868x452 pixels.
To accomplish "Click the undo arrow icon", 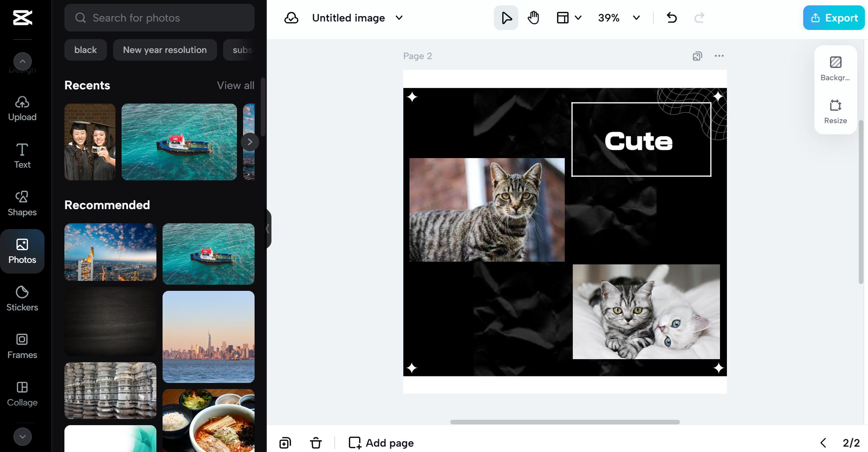I will (x=672, y=18).
